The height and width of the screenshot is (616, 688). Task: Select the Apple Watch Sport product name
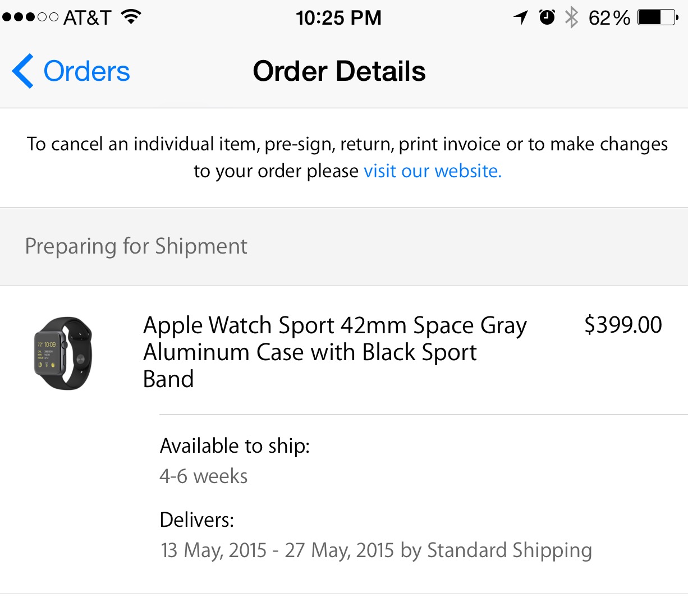point(334,352)
